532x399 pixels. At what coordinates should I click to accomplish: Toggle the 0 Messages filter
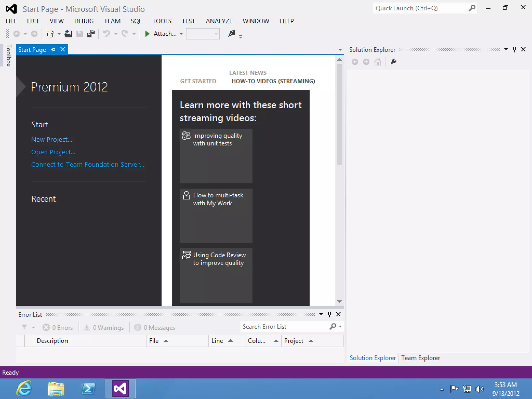tap(155, 328)
